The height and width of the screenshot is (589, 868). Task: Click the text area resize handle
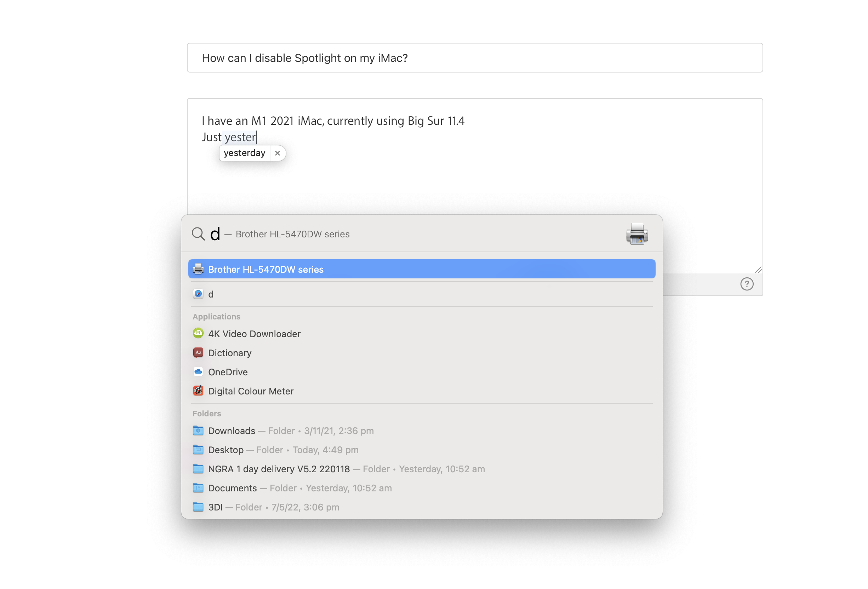pyautogui.click(x=758, y=270)
